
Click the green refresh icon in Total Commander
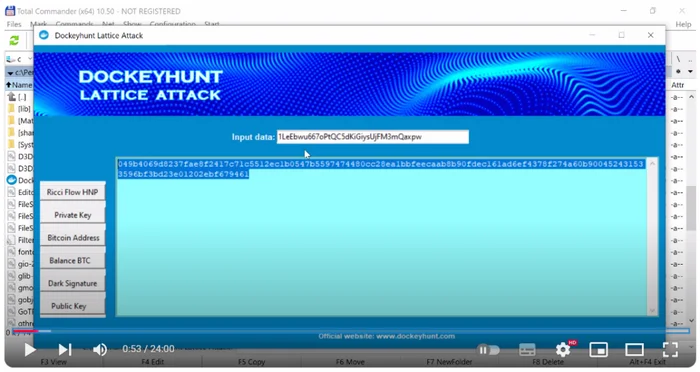[14, 41]
